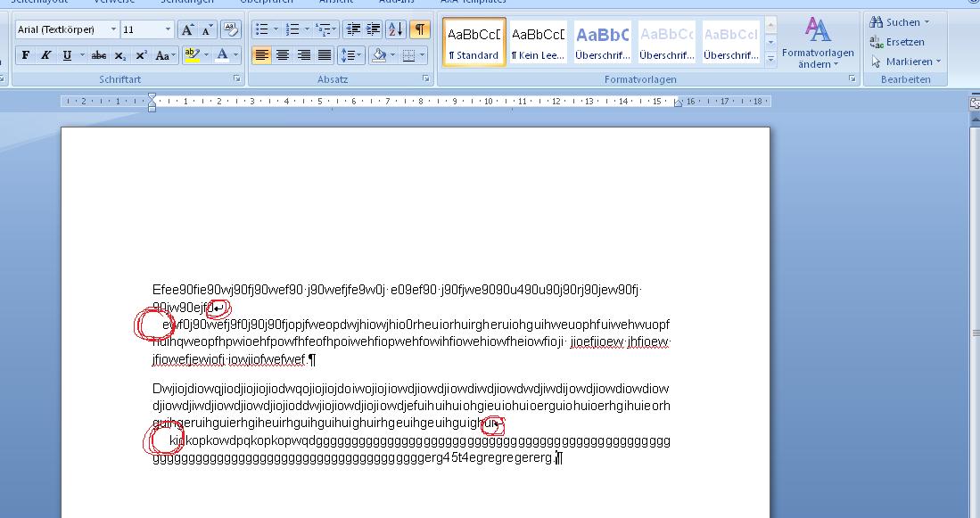Clear formatting with the eraser icon
Screen dimensions: 980x518
coord(231,29)
